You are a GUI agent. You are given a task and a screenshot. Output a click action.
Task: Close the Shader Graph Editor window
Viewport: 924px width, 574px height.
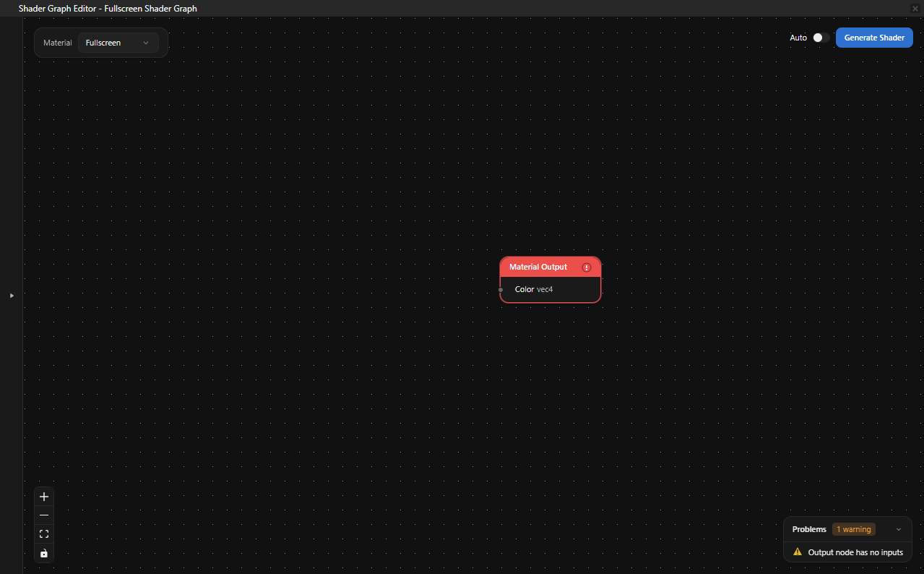(x=915, y=9)
